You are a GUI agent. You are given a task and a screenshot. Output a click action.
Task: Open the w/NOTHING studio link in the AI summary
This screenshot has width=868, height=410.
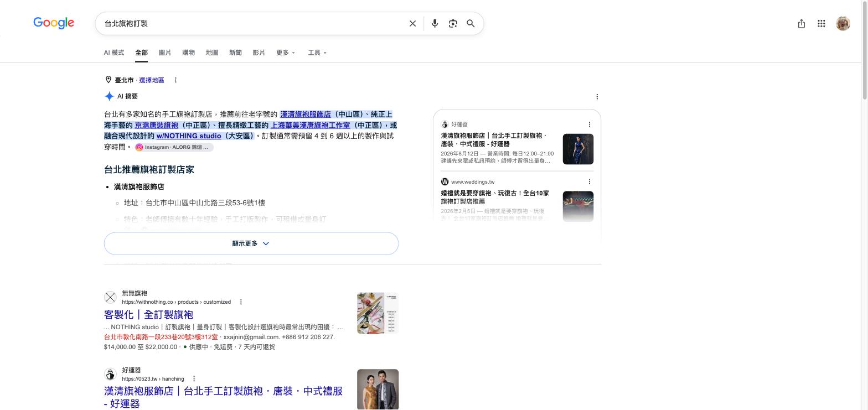coord(189,136)
